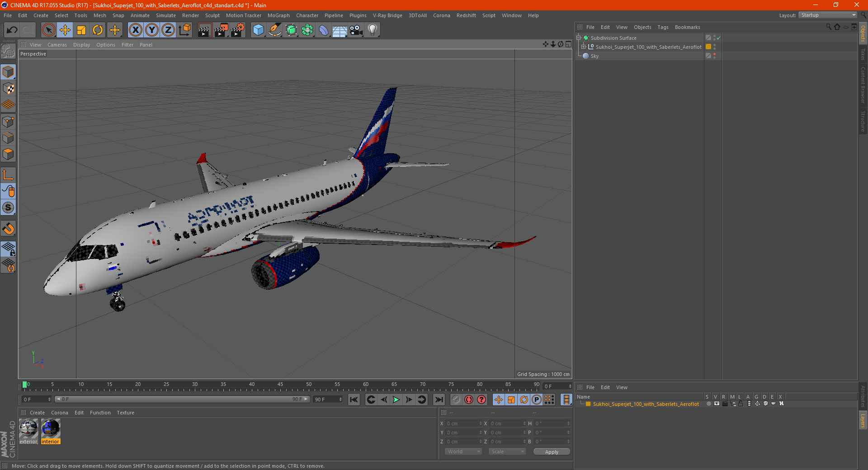Click the Undo arrow icon
This screenshot has width=868, height=470.
coord(12,30)
